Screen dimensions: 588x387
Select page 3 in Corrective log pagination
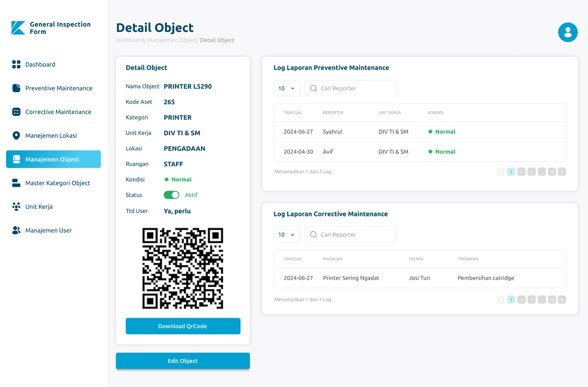(531, 299)
